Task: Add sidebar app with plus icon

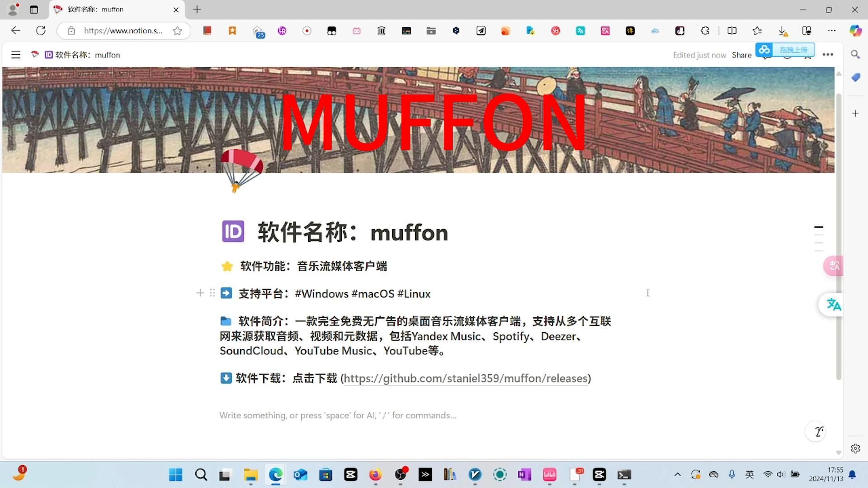Action: click(855, 113)
